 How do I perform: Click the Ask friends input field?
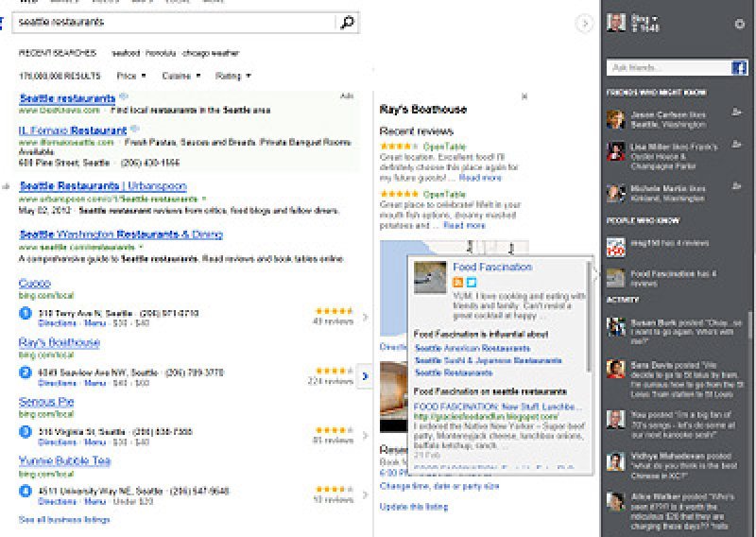tap(669, 67)
